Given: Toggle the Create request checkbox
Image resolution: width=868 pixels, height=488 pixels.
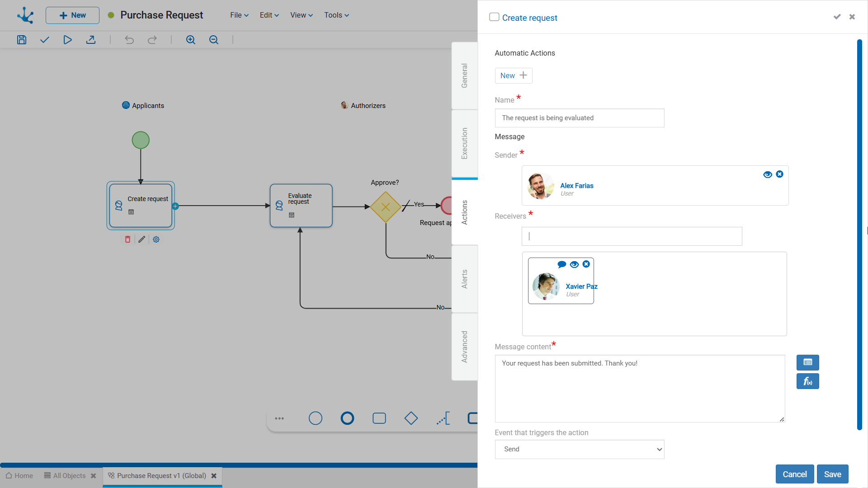Looking at the screenshot, I should click(x=494, y=17).
